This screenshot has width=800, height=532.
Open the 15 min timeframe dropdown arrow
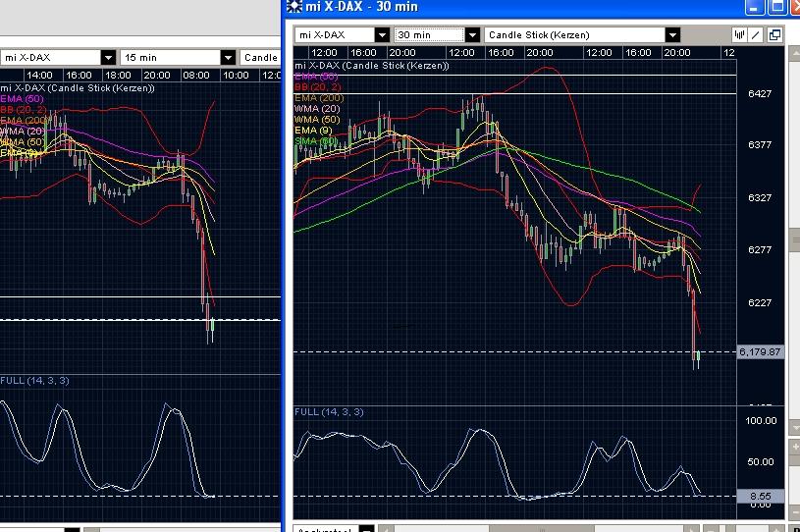228,57
